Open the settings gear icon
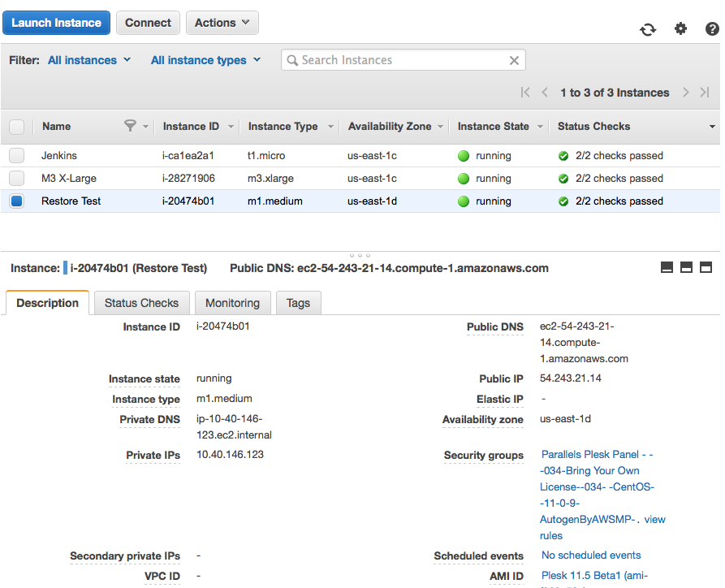Image resolution: width=725 pixels, height=588 pixels. point(680,28)
